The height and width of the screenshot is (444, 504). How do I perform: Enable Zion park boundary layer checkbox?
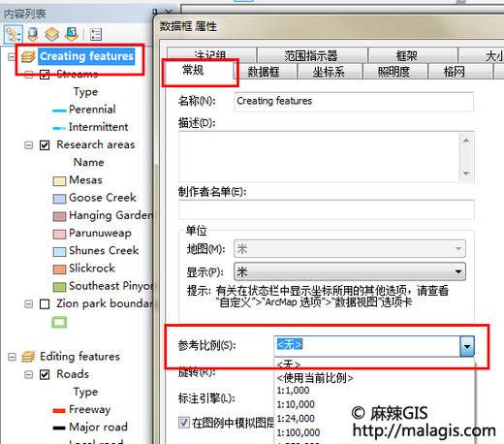[45, 303]
